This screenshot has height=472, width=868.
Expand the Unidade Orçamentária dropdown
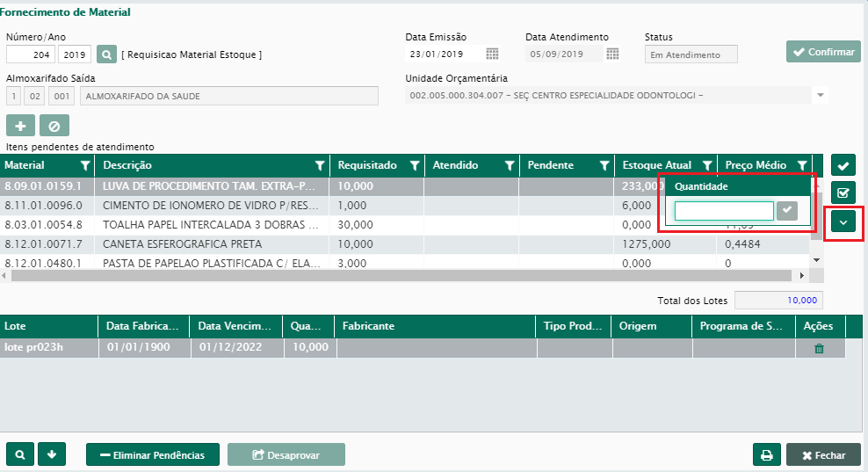coord(821,95)
